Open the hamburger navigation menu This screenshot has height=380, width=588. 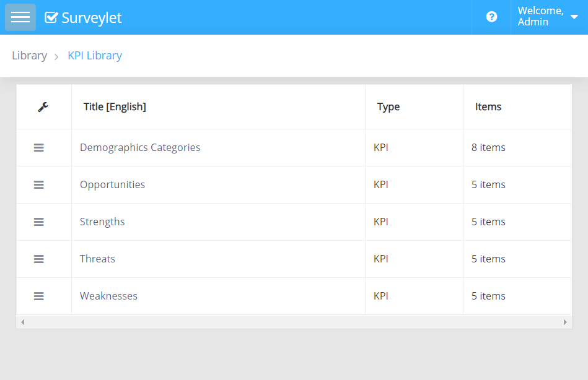click(20, 17)
